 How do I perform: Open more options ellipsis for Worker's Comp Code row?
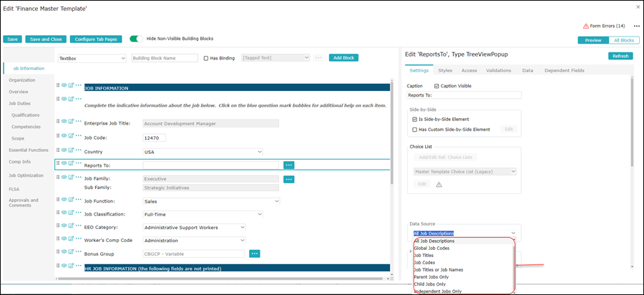(x=79, y=238)
